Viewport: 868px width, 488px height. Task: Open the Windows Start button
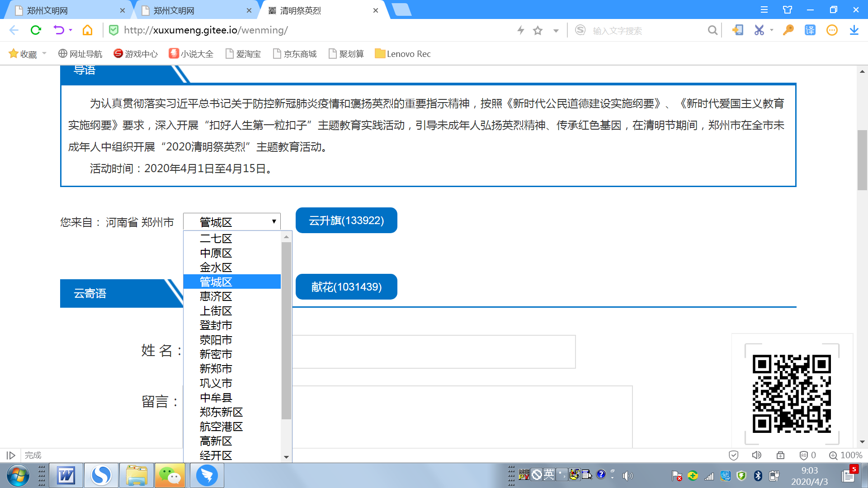[18, 476]
